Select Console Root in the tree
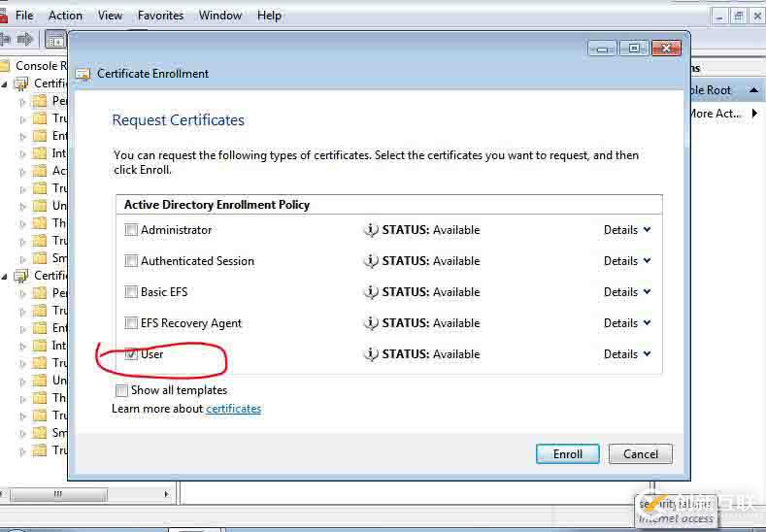The width and height of the screenshot is (766, 532). [41, 66]
